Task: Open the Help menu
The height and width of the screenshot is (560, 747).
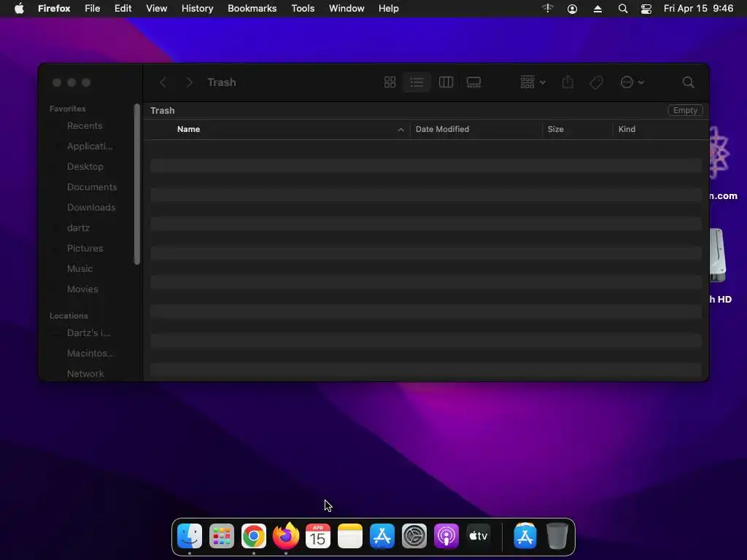Action: pyautogui.click(x=388, y=9)
